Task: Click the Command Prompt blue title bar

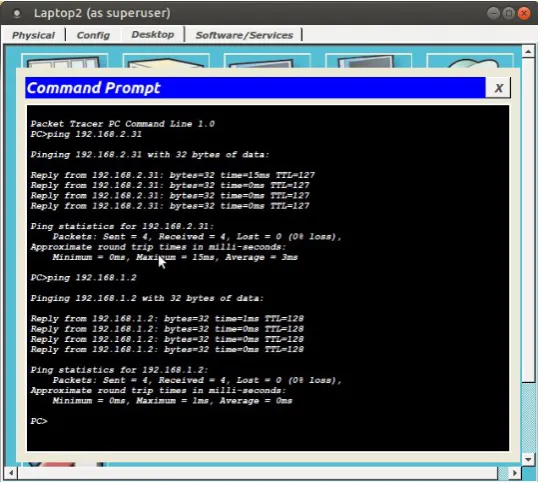Action: (255, 88)
